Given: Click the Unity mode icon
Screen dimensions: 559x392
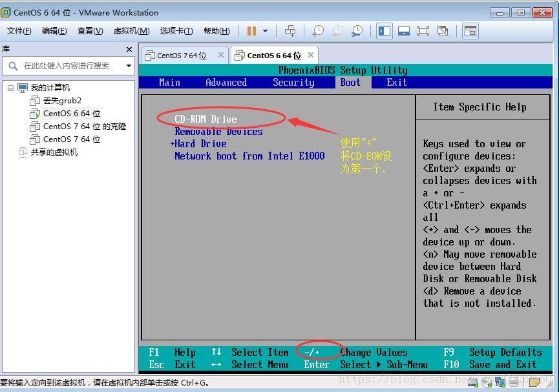Looking at the screenshot, I should [443, 31].
